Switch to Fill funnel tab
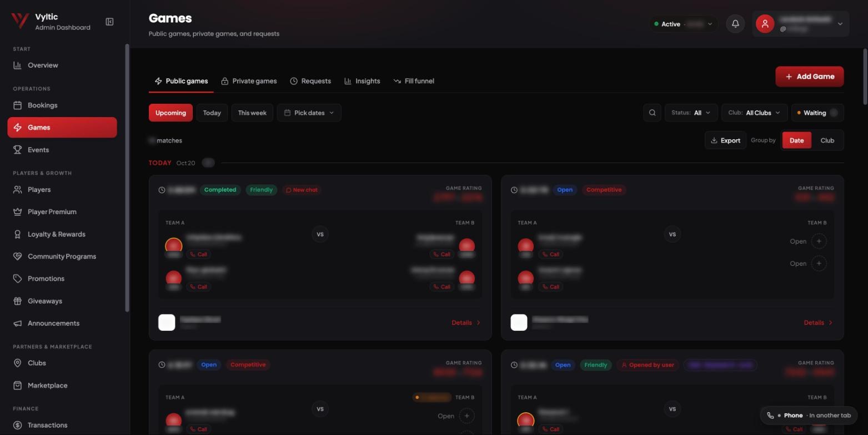 click(414, 81)
